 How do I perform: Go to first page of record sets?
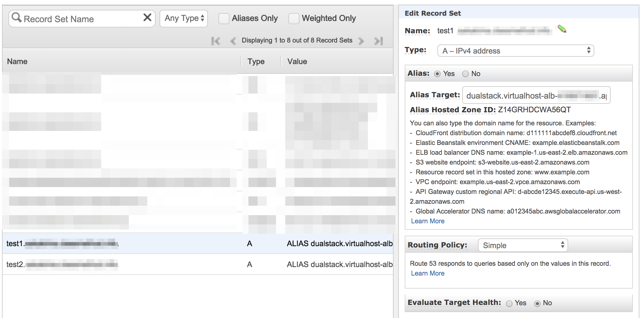click(216, 41)
